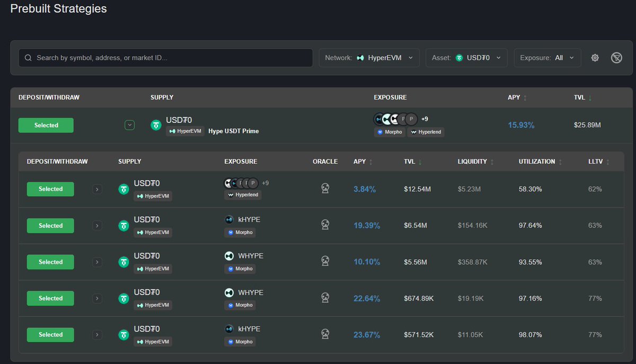Expand the WHYPE 22.64% APY row
The width and height of the screenshot is (636, 364).
(97, 298)
